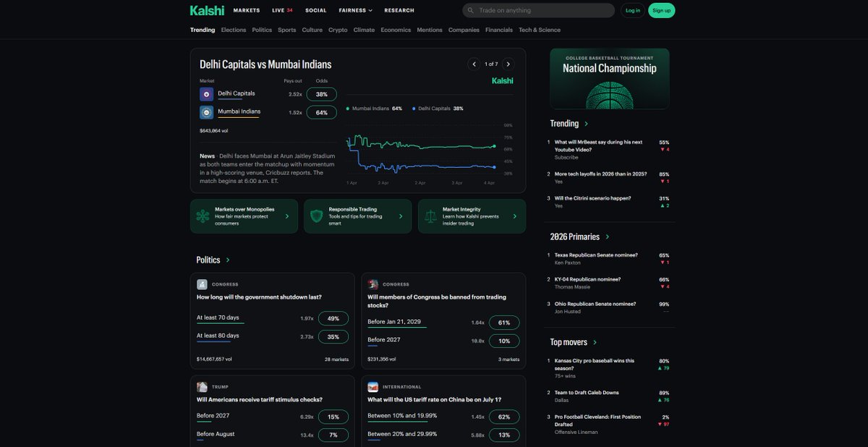Expand the Trending sidebar chevron

(x=586, y=124)
